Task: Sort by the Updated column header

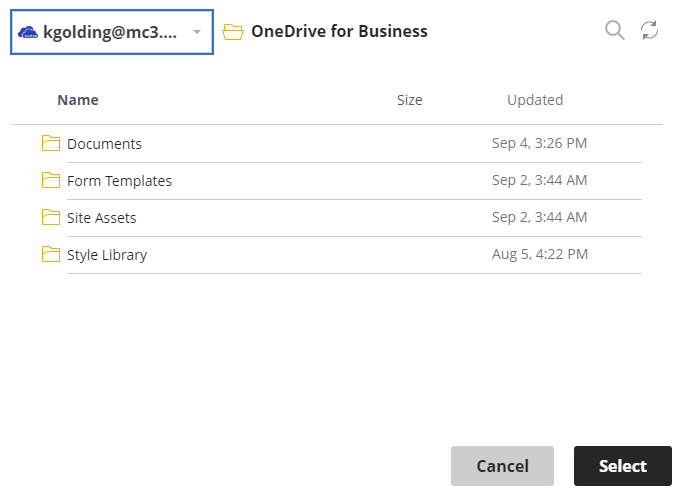Action: 535,100
